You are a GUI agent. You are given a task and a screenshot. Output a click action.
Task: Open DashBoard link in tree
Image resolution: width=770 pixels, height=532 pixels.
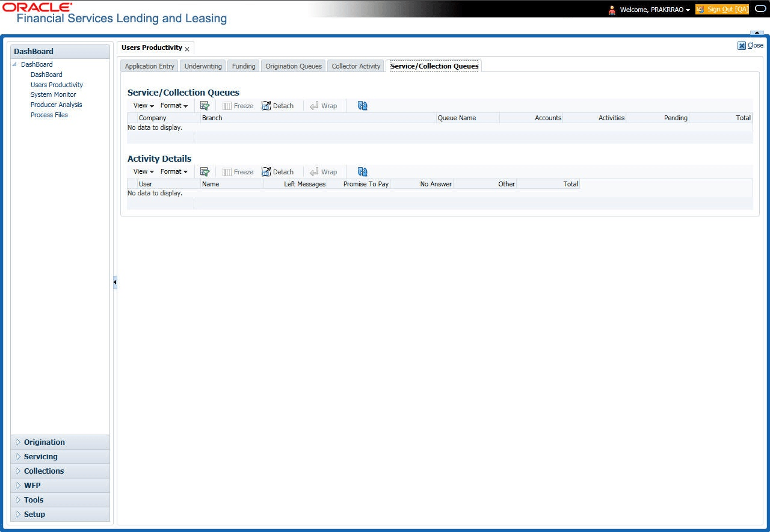coord(46,75)
